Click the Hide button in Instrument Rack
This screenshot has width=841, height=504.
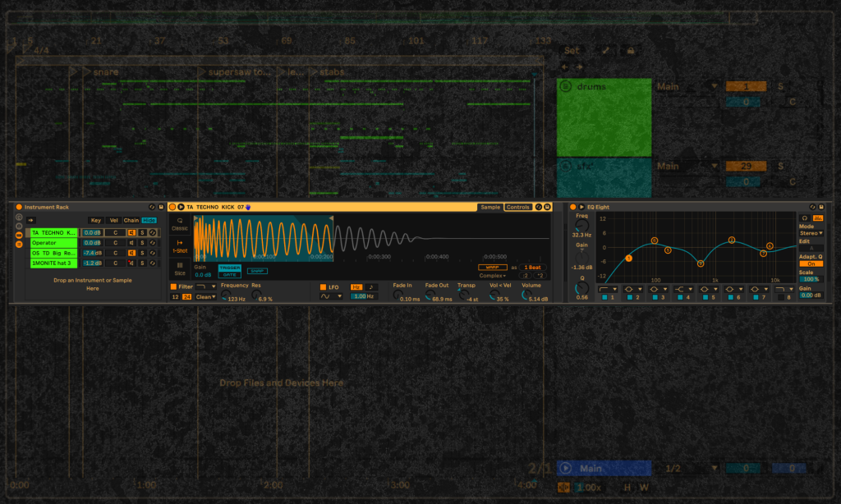coord(149,220)
